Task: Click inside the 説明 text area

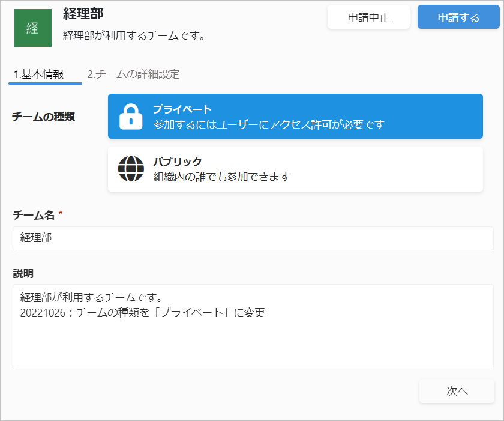Action: (253, 327)
